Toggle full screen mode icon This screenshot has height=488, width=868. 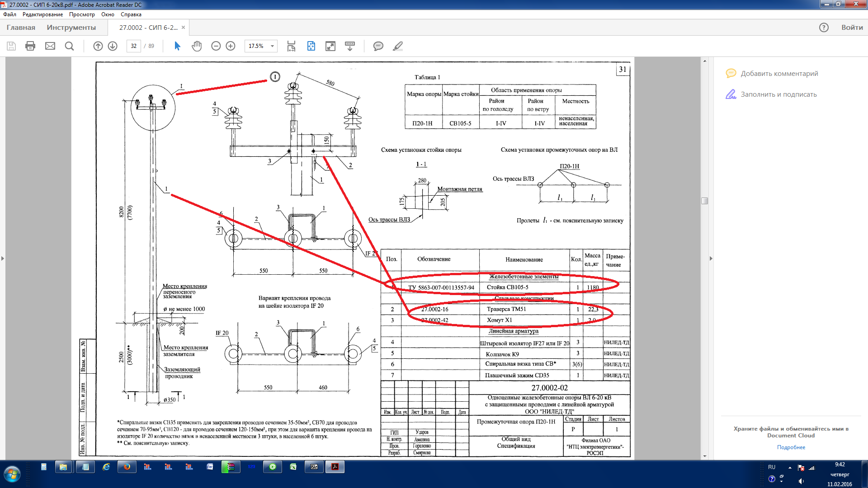(330, 46)
